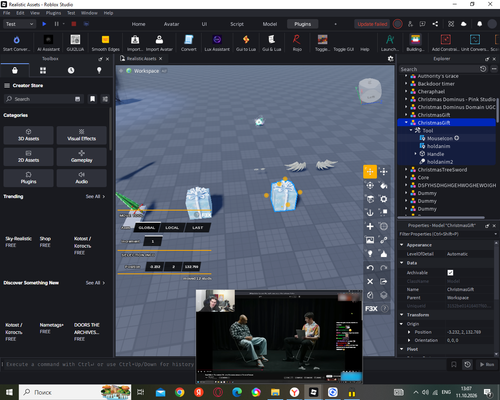Select the F3X Lighting bulb tool
Viewport: 500px width, 400px height.
pyautogui.click(x=370, y=254)
